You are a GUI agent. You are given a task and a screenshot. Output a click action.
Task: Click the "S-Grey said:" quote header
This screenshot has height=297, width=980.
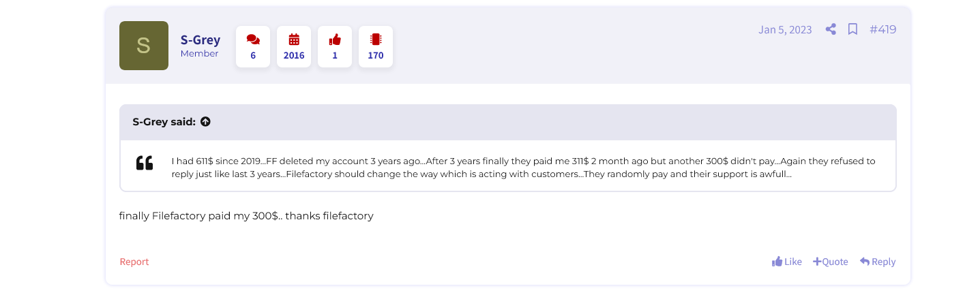164,122
